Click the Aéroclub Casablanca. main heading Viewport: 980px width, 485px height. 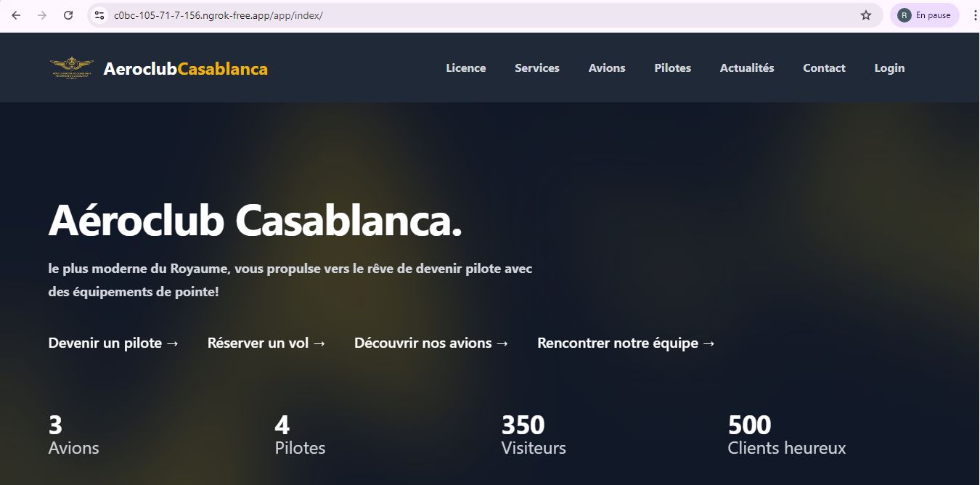pyautogui.click(x=256, y=220)
